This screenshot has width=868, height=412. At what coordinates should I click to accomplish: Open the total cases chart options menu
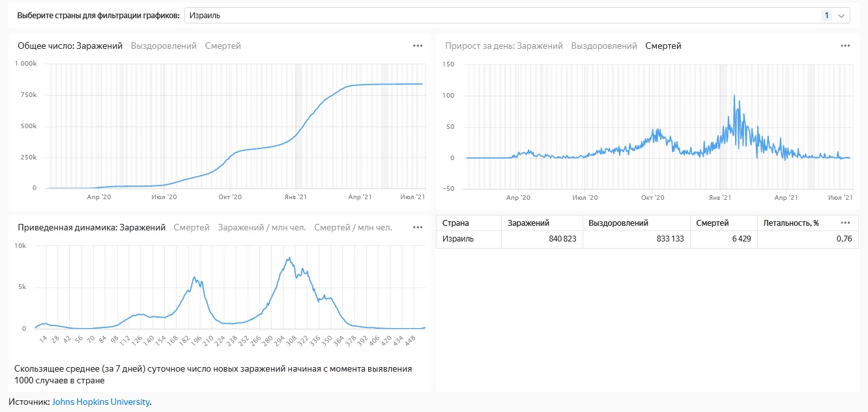point(418,46)
